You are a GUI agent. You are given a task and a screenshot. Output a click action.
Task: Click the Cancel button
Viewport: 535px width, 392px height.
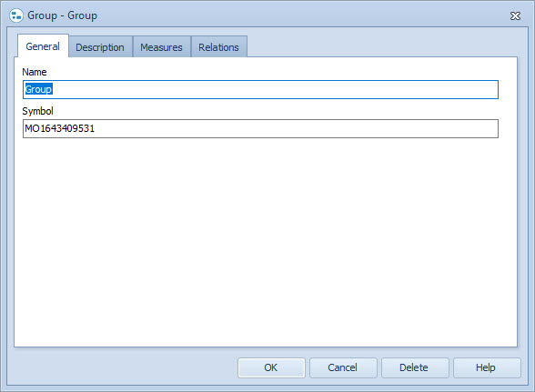(343, 367)
